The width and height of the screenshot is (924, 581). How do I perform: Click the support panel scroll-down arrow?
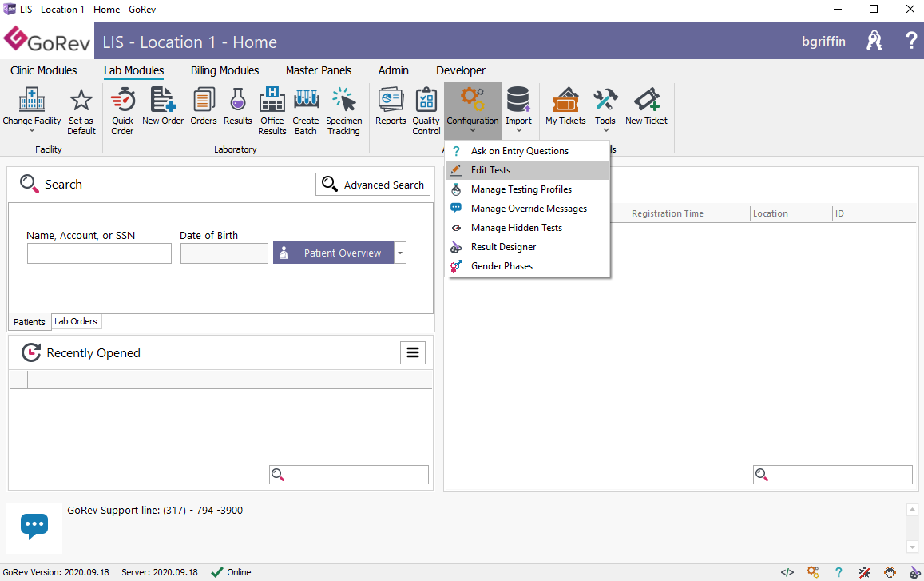click(x=912, y=548)
